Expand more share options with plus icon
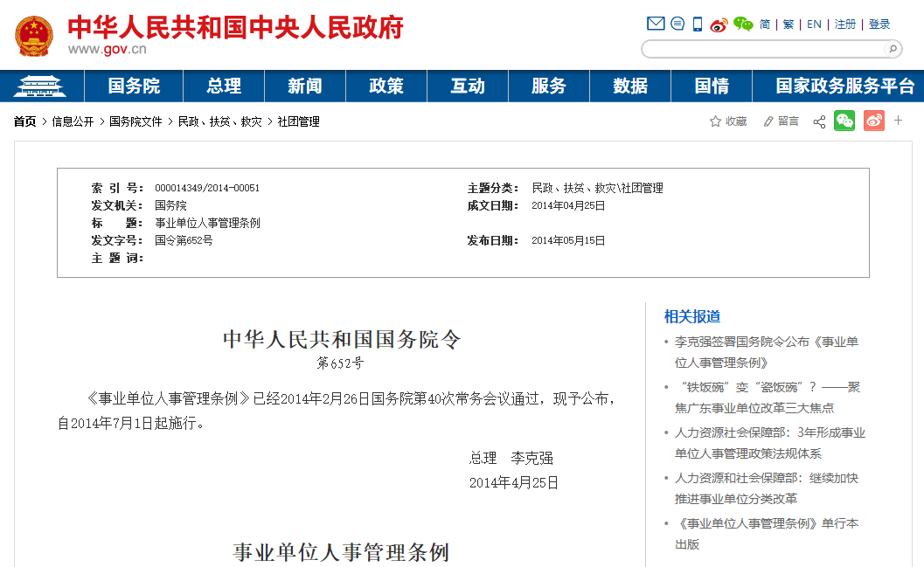924x567 pixels. coord(898,121)
